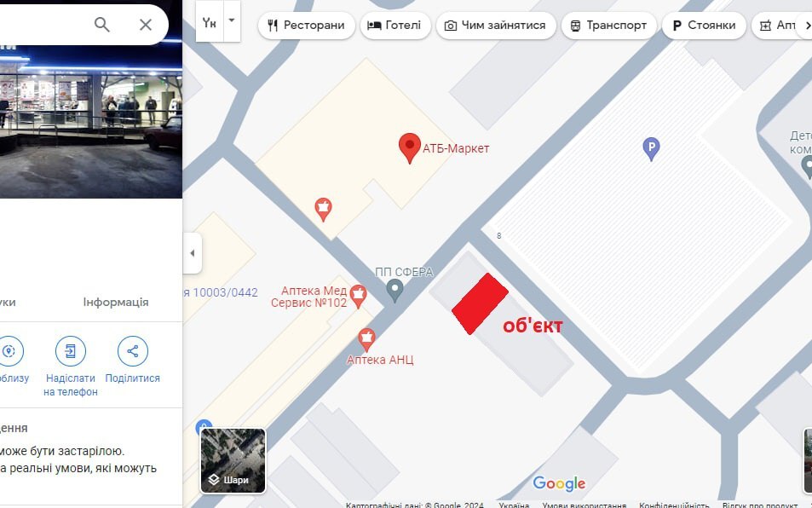Click the Україна footer link
This screenshot has height=508, width=812.
(514, 505)
